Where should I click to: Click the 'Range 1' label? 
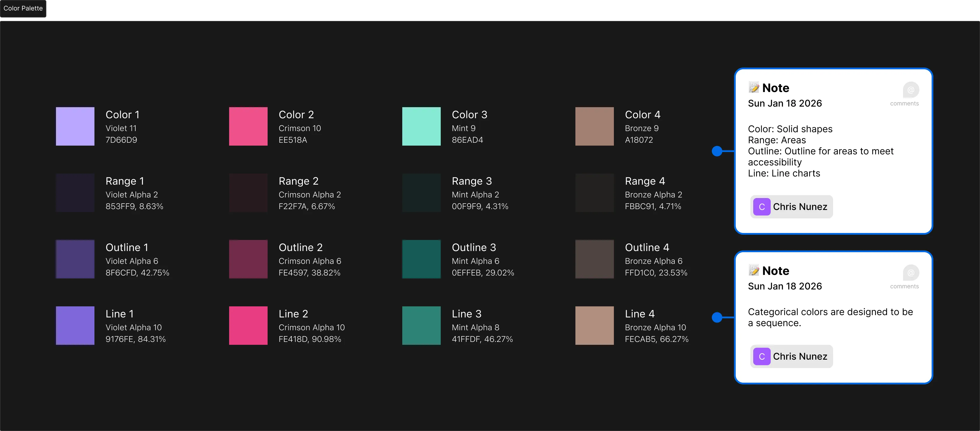pos(125,181)
